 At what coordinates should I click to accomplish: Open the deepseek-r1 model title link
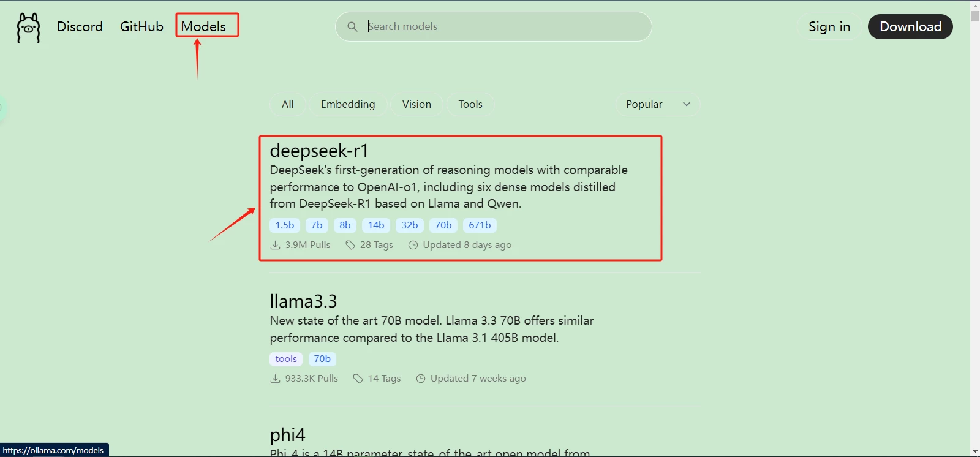[x=319, y=151]
